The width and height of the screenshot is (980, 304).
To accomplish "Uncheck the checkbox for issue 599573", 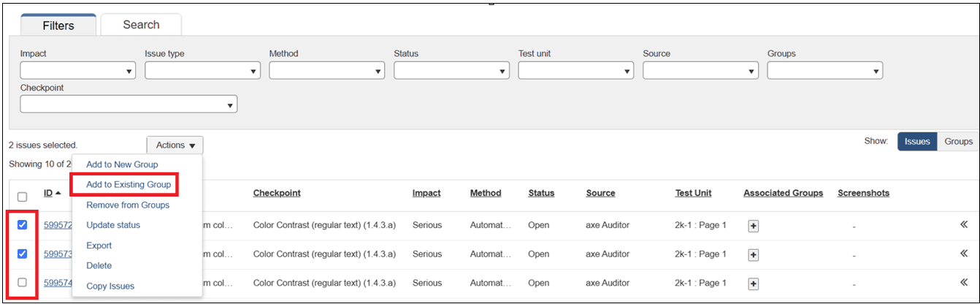I will pyautogui.click(x=22, y=254).
